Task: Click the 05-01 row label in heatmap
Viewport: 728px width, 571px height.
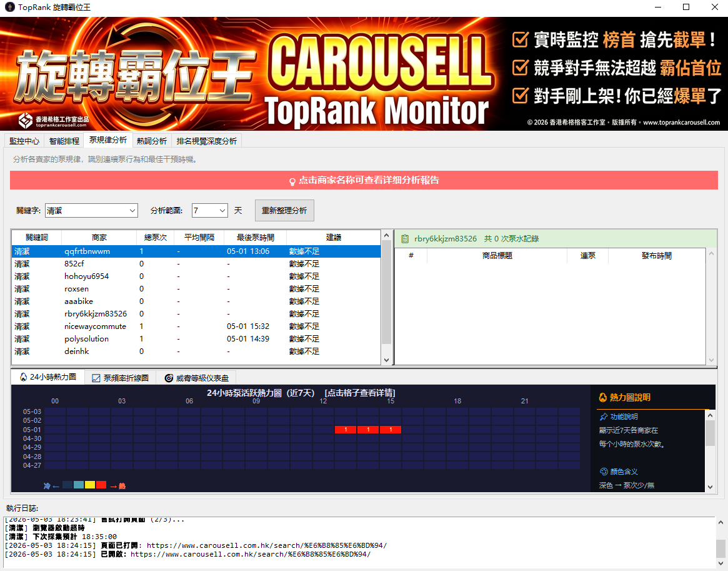Action: [32, 430]
